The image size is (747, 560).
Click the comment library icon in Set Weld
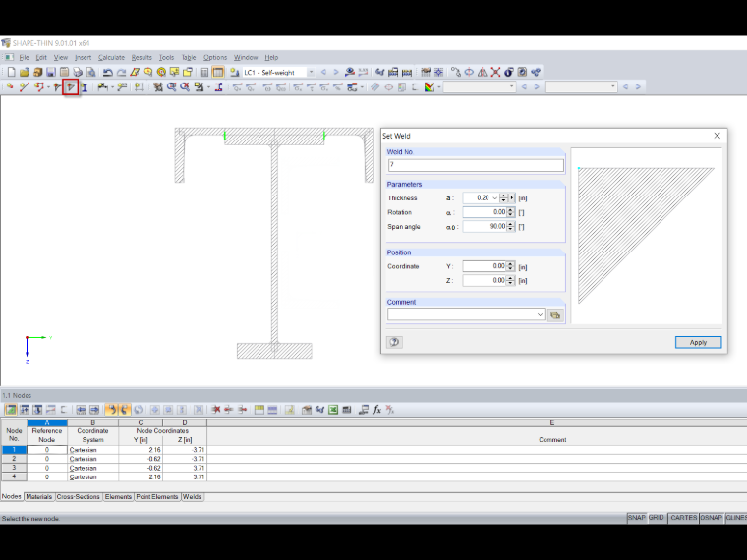(555, 315)
